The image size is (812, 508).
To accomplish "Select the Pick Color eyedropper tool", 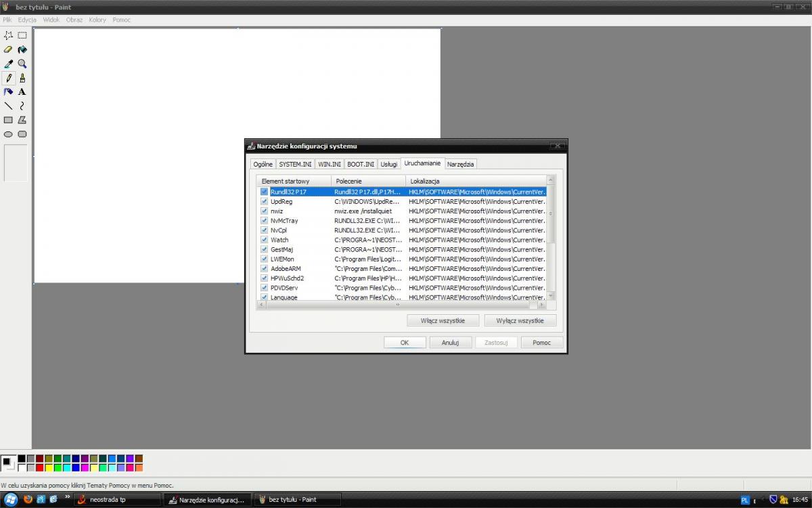I will point(8,64).
